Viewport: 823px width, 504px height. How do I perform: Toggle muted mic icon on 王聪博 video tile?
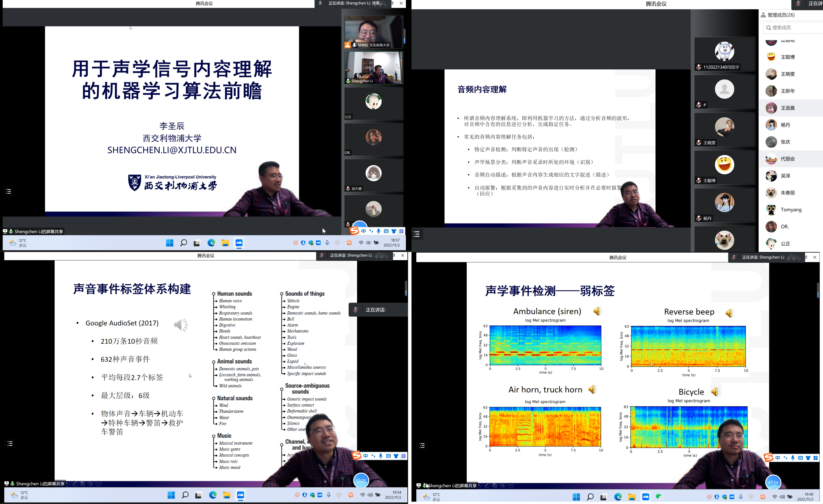pos(698,181)
